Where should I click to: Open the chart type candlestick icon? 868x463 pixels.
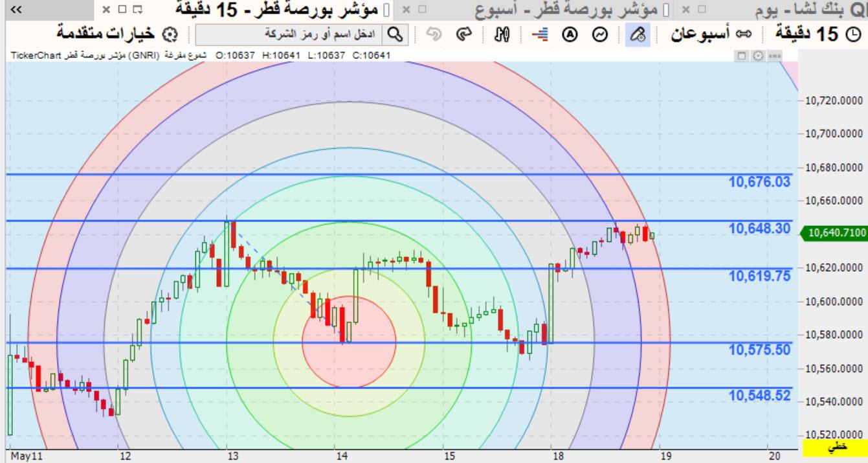[501, 34]
